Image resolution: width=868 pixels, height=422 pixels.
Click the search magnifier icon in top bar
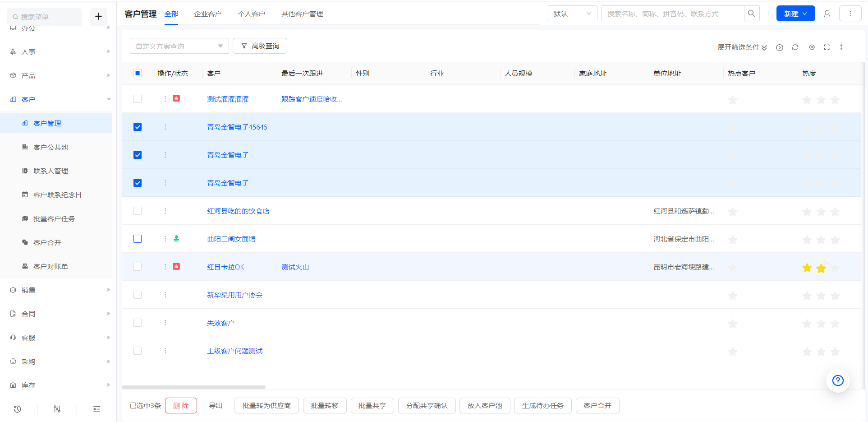[752, 14]
